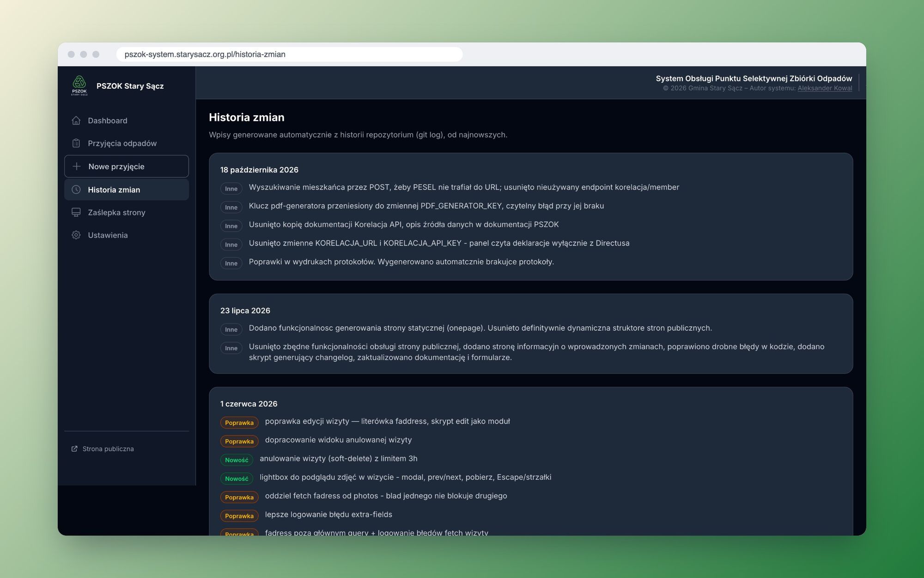The width and height of the screenshot is (924, 578).
Task: Follow the Aleksander Kowal author link
Action: (825, 88)
